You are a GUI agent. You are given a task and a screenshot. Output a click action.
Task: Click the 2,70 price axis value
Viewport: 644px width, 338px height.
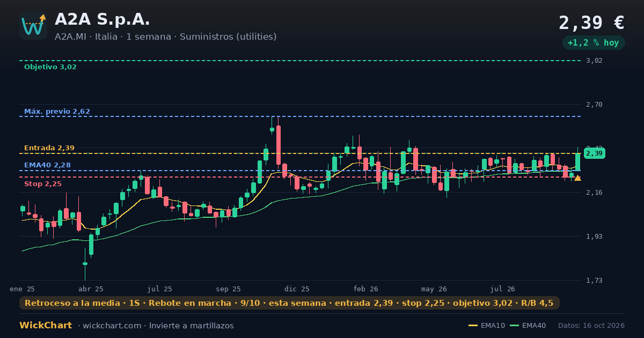[x=595, y=105]
